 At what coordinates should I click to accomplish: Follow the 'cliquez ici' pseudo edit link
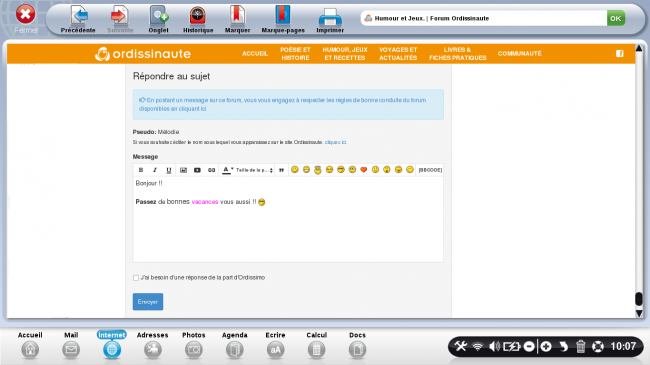pos(335,142)
